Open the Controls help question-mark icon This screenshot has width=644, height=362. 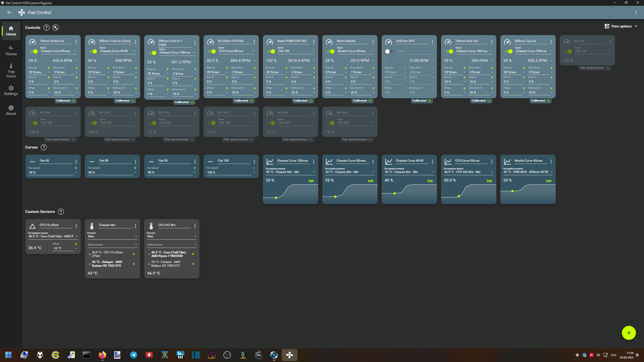(x=46, y=28)
